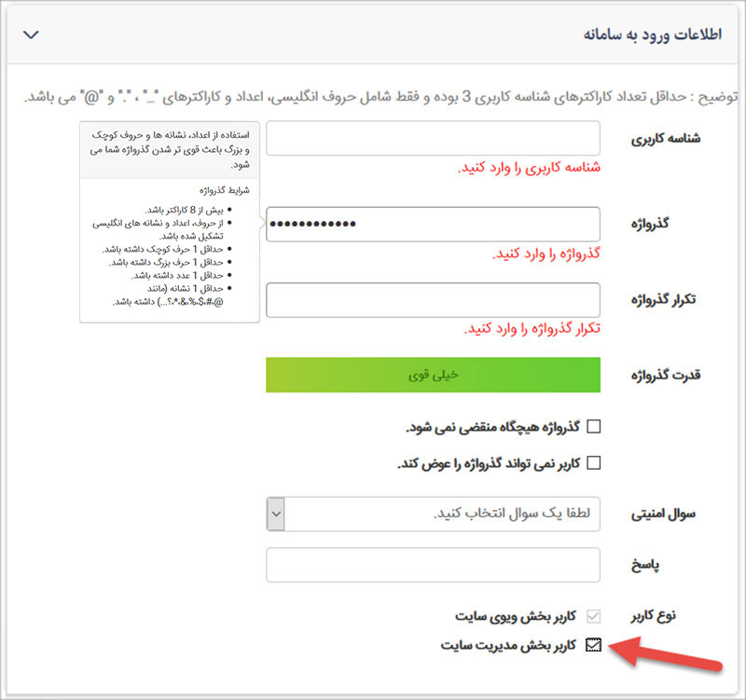746x700 pixels.
Task: Click the کاربر بخش مدیریت سایت label text
Action: [508, 644]
